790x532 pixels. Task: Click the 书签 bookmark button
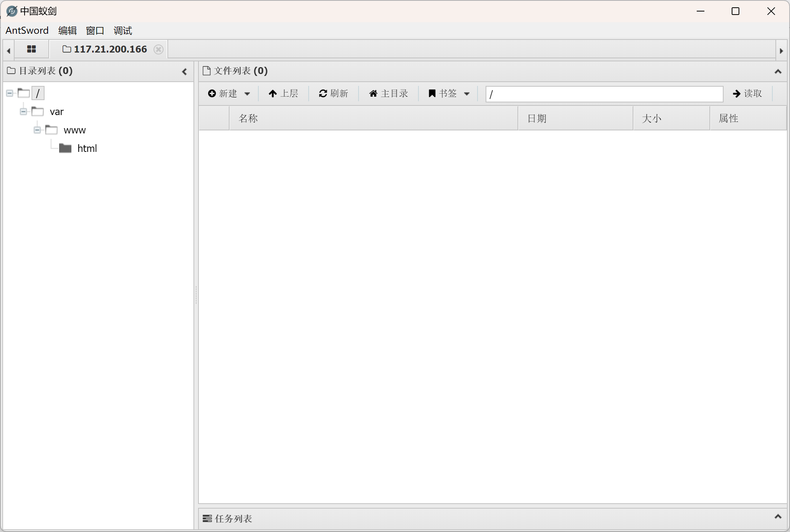tap(442, 94)
